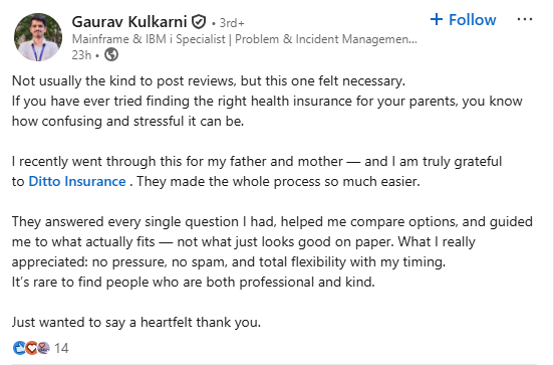Click the 'I recently went through this' paragraph

[257, 171]
